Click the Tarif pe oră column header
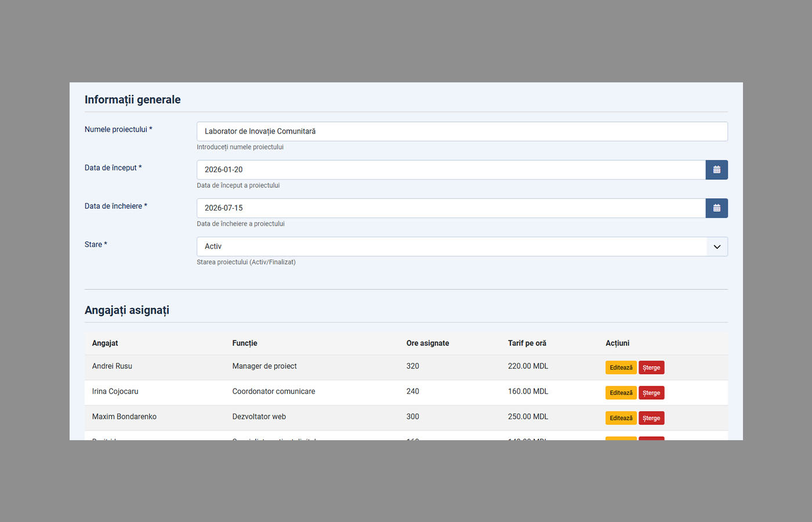812x522 pixels. 527,343
